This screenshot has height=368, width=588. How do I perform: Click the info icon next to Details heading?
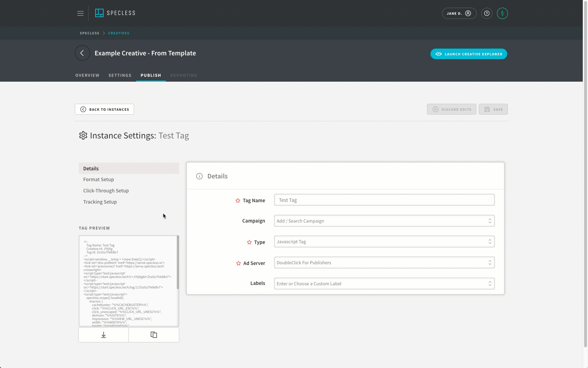(199, 176)
